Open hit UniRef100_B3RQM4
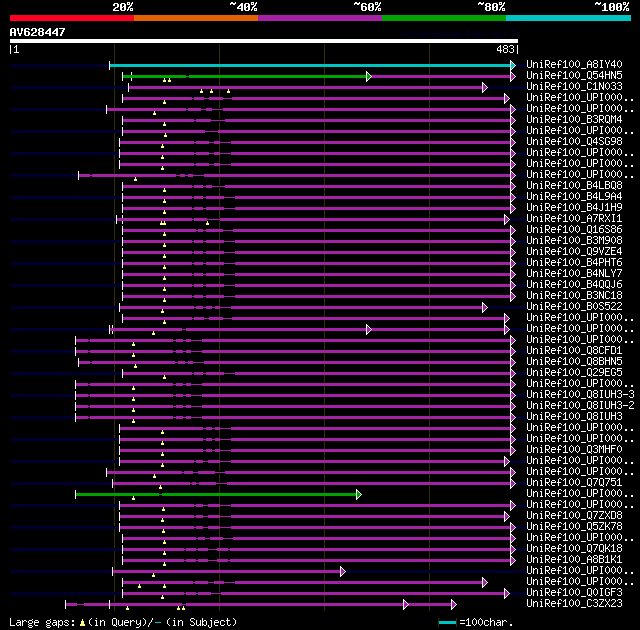 pyautogui.click(x=574, y=120)
